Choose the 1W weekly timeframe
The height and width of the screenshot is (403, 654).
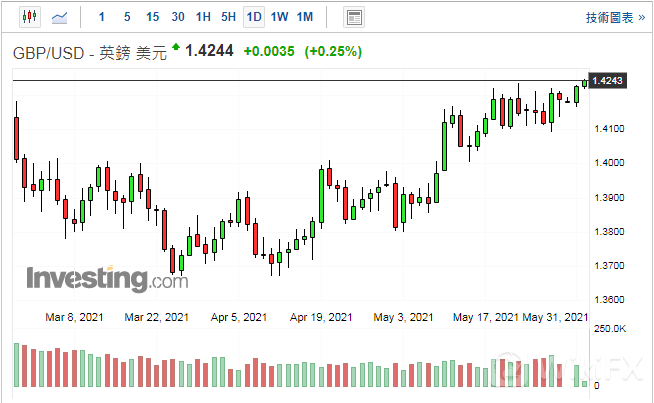coord(279,17)
